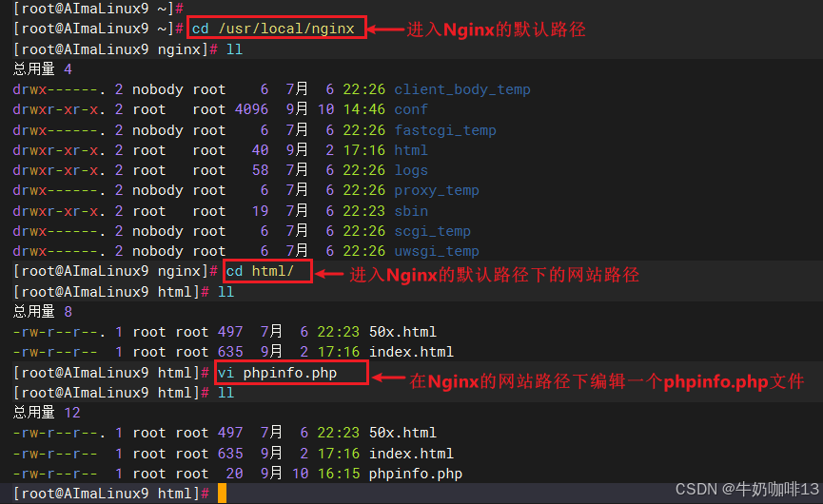Click permissions 'drwx------.' of client_body_temp row
The image size is (823, 504).
pyautogui.click(x=59, y=89)
